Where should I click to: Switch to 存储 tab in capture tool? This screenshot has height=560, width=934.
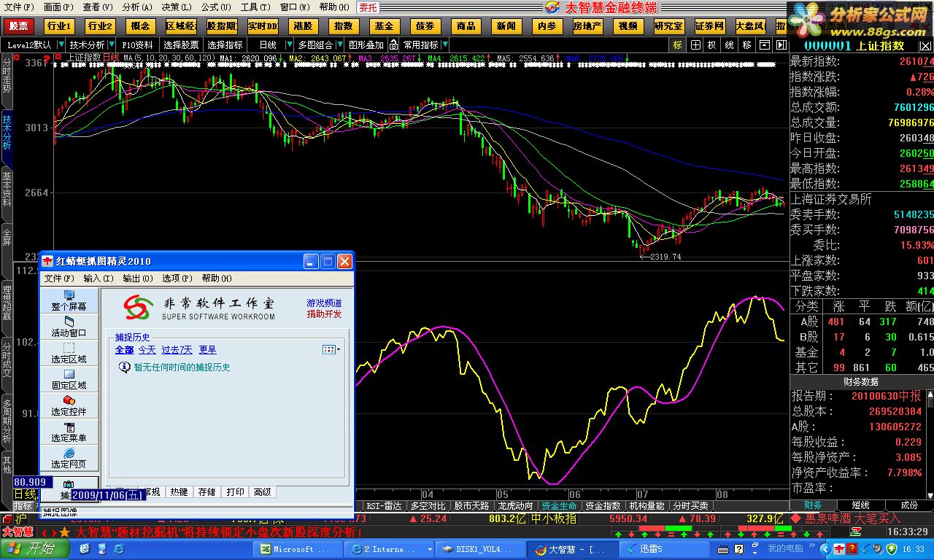[207, 492]
